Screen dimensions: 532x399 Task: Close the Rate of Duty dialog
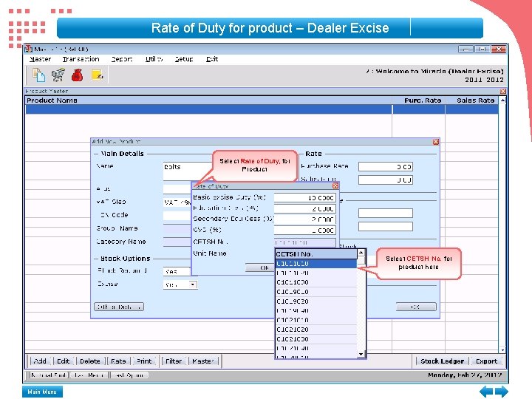coord(335,186)
